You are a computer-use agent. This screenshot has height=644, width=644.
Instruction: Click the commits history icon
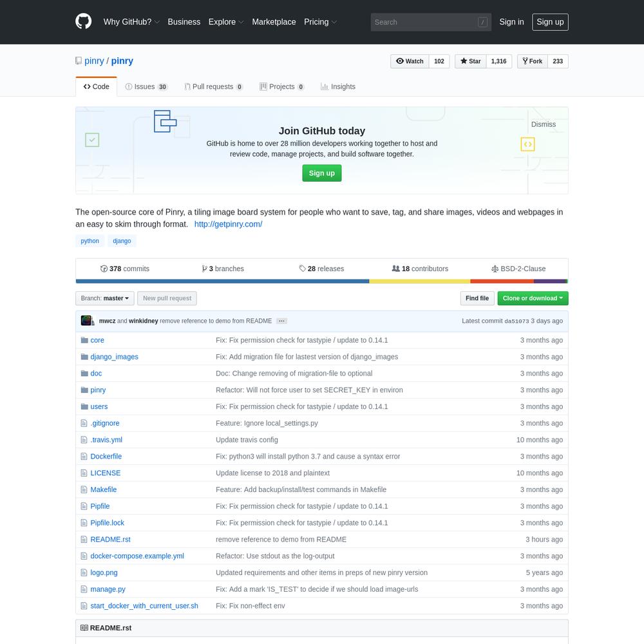104,269
